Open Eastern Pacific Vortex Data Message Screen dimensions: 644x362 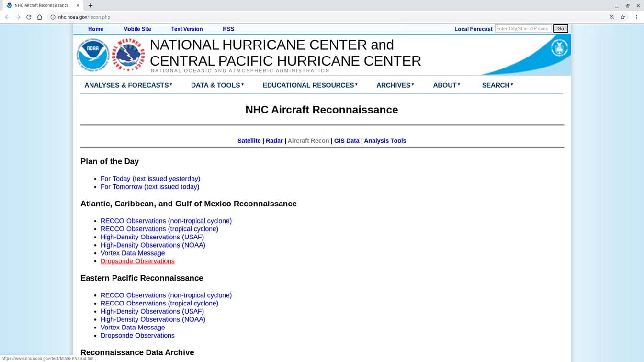click(133, 328)
